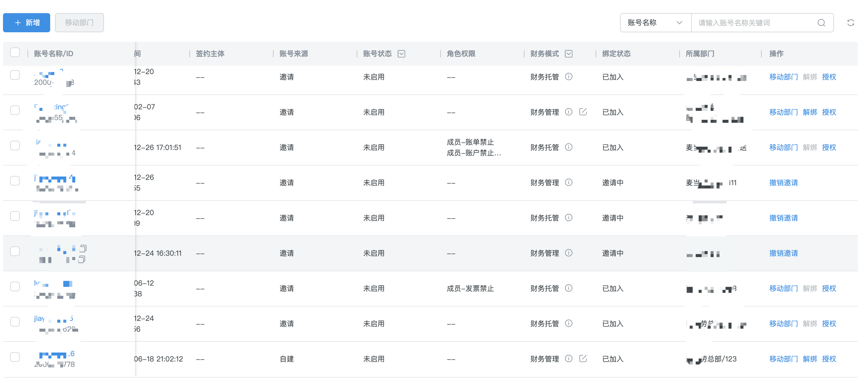This screenshot has width=868, height=380.
Task: Click the refresh icon beside the search box
Action: 850,23
